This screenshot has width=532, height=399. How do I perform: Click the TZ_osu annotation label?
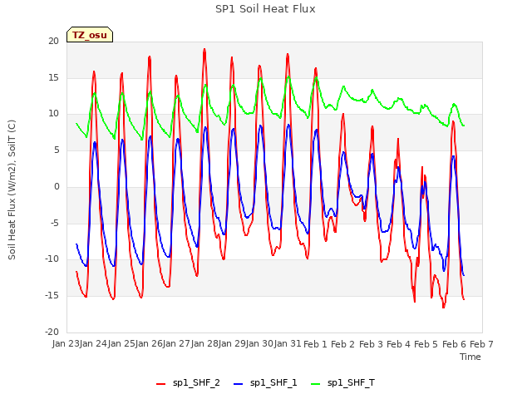click(x=90, y=35)
